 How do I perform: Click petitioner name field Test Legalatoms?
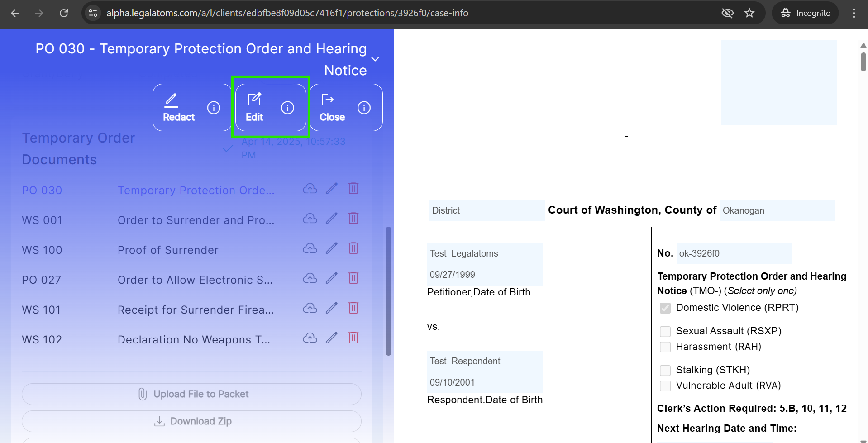click(485, 253)
